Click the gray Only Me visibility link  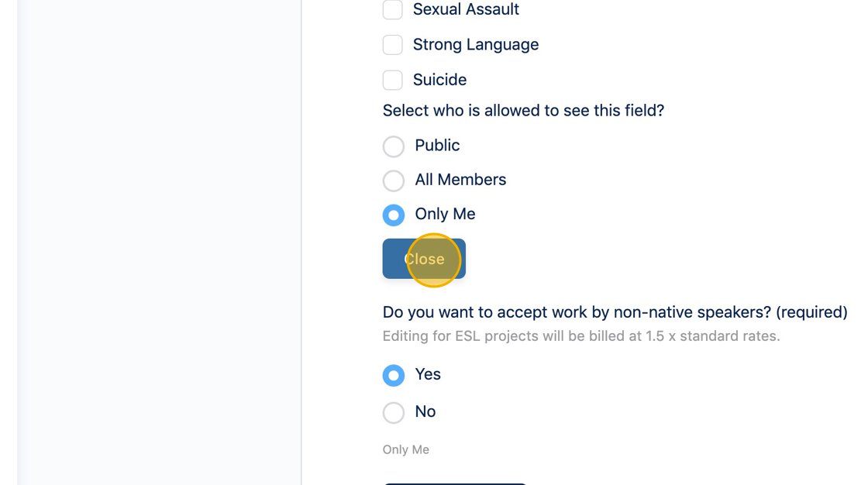click(x=405, y=449)
